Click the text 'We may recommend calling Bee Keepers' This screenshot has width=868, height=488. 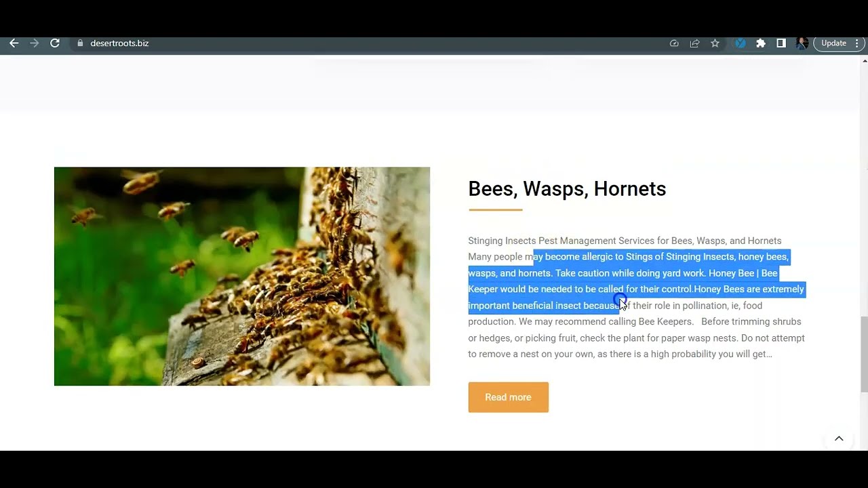click(605, 322)
